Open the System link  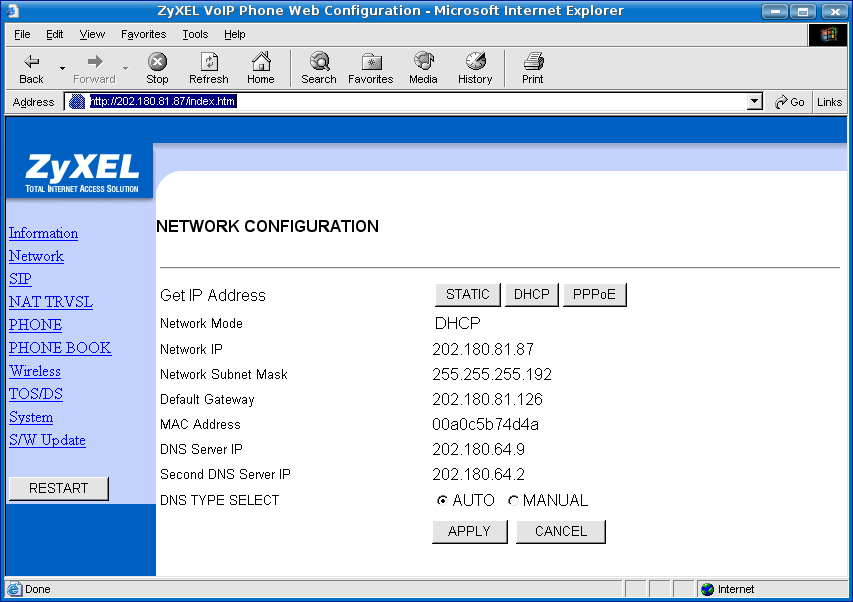[x=31, y=417]
